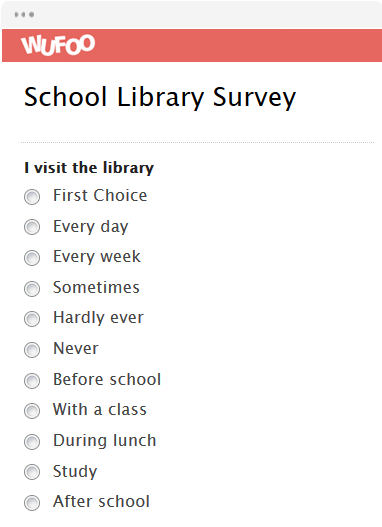Click the Every day label text

(x=91, y=227)
